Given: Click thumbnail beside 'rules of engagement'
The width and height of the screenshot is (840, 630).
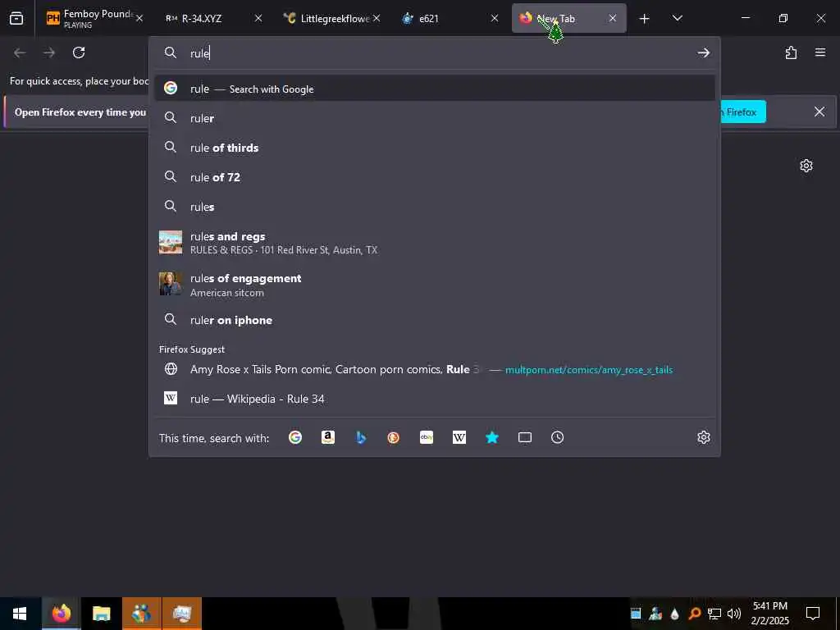Looking at the screenshot, I should click(171, 284).
